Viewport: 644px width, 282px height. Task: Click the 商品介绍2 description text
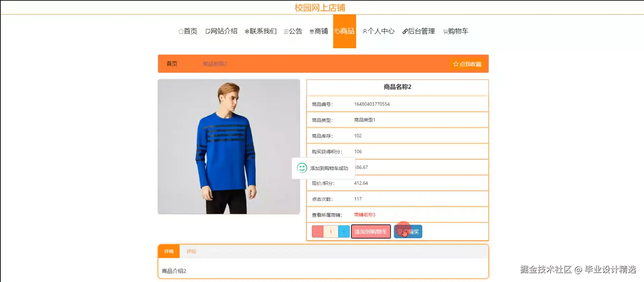pyautogui.click(x=174, y=271)
